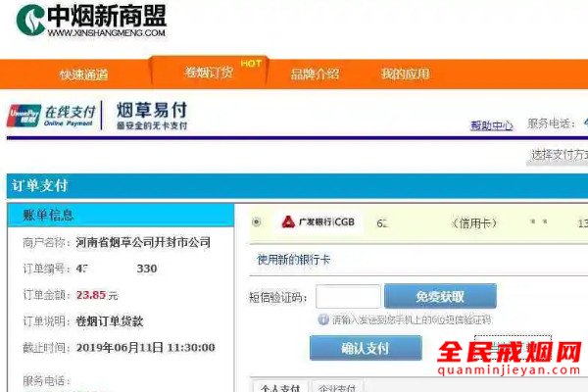Click the info icon beside SMS hint
This screenshot has height=392, width=588.
[x=323, y=319]
